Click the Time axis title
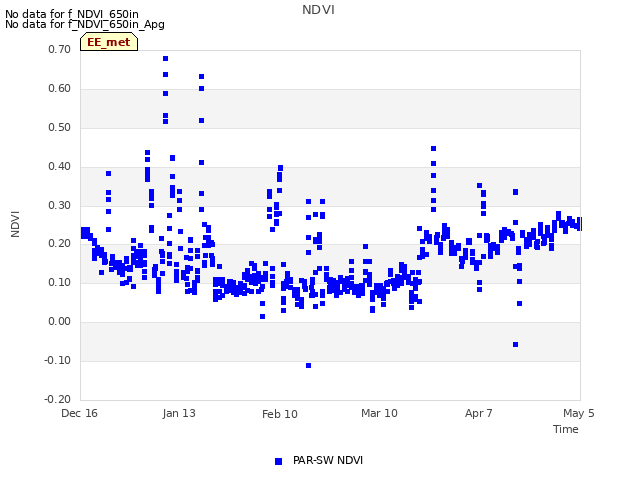 (565, 429)
